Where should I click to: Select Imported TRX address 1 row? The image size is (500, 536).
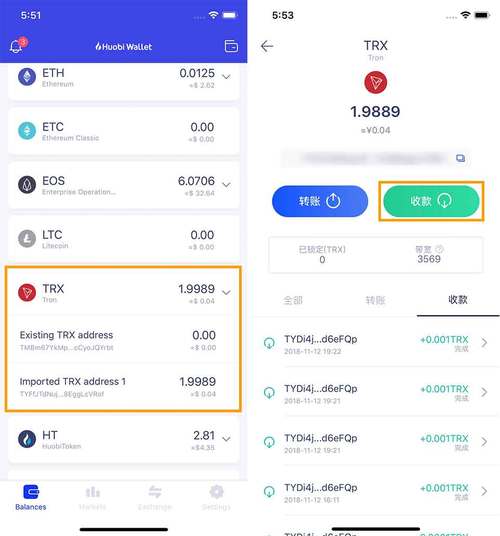click(x=123, y=387)
